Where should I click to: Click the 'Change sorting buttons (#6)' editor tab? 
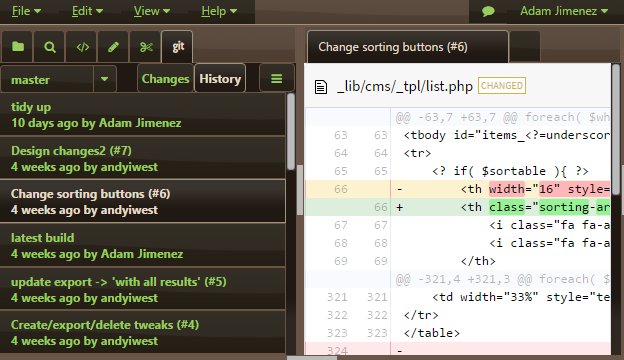(408, 47)
